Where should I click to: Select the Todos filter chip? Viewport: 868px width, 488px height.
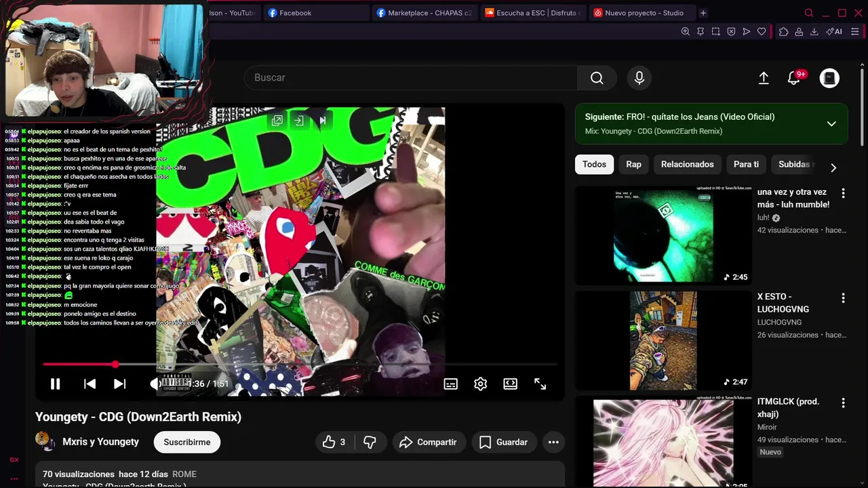pyautogui.click(x=594, y=164)
